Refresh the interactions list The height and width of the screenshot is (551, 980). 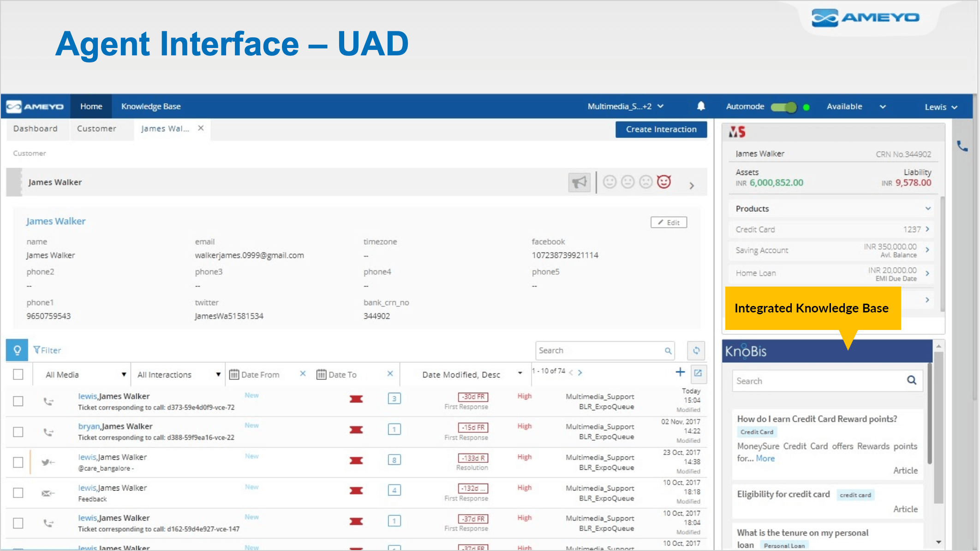[x=696, y=351]
